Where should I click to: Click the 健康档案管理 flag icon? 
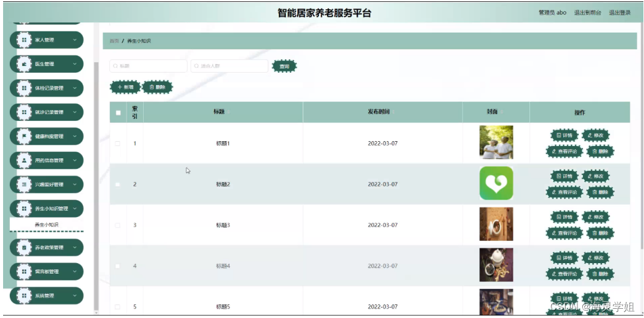[24, 136]
